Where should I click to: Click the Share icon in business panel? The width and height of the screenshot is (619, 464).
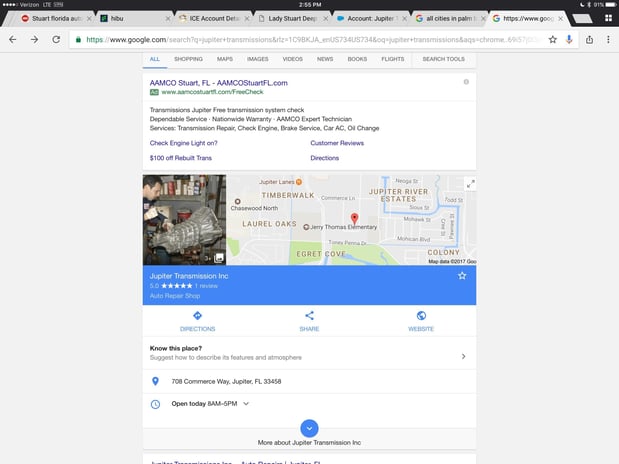(309, 316)
